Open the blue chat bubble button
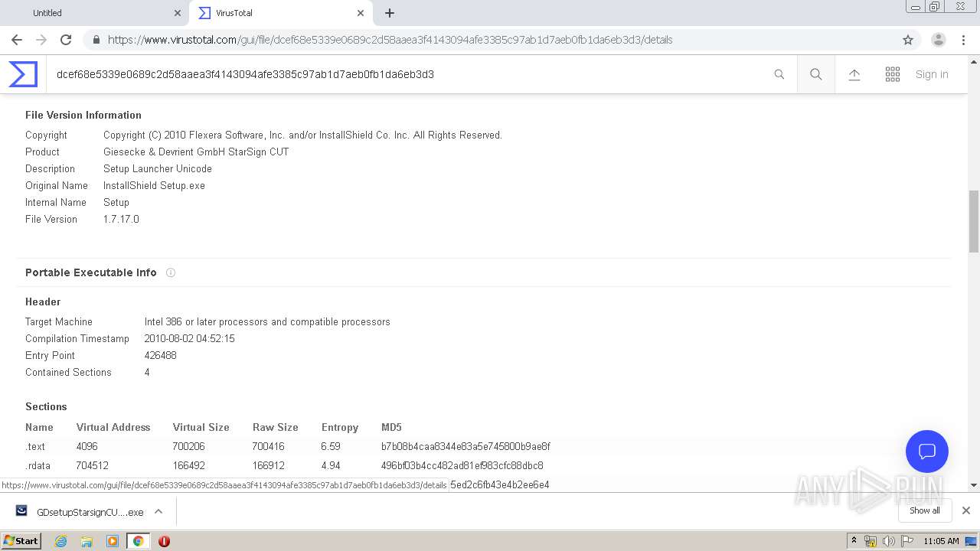Screen dimensions: 980x551 [x=927, y=452]
